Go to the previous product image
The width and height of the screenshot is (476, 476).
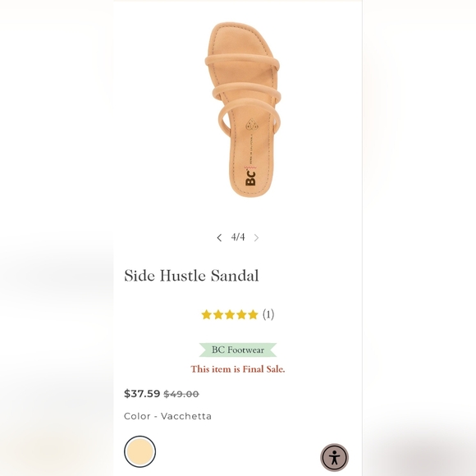tap(219, 238)
